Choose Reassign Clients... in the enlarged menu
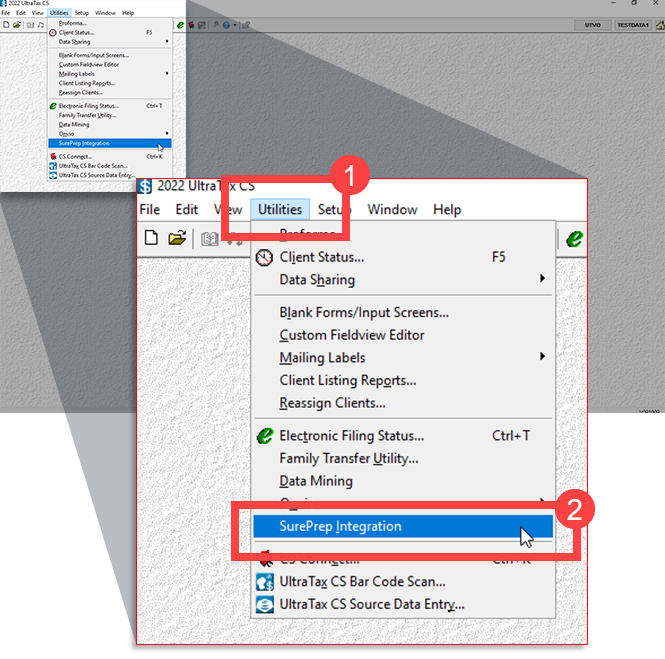The image size is (665, 659). (403, 403)
